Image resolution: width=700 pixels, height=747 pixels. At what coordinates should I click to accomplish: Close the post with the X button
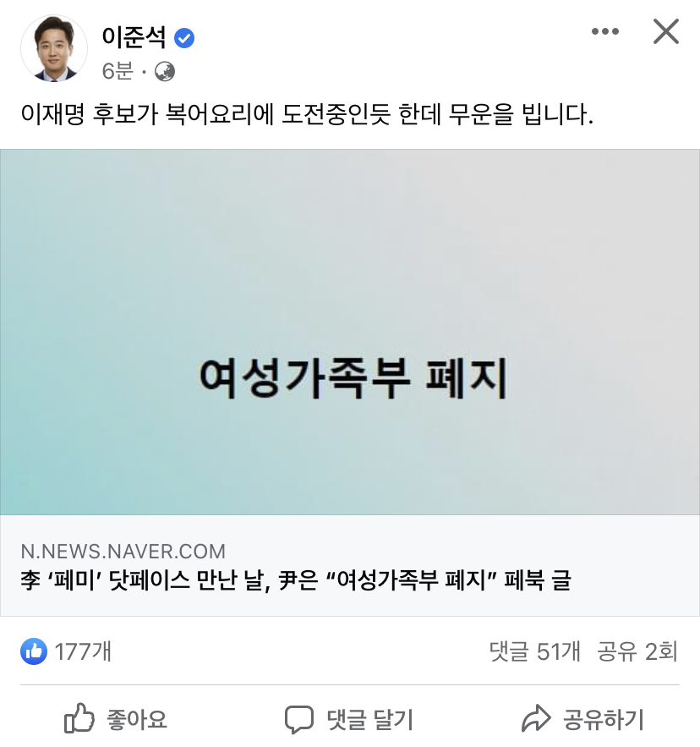click(x=665, y=31)
